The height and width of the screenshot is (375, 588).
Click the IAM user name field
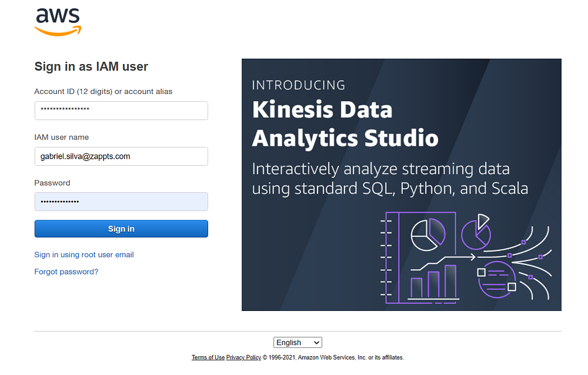pyautogui.click(x=121, y=156)
